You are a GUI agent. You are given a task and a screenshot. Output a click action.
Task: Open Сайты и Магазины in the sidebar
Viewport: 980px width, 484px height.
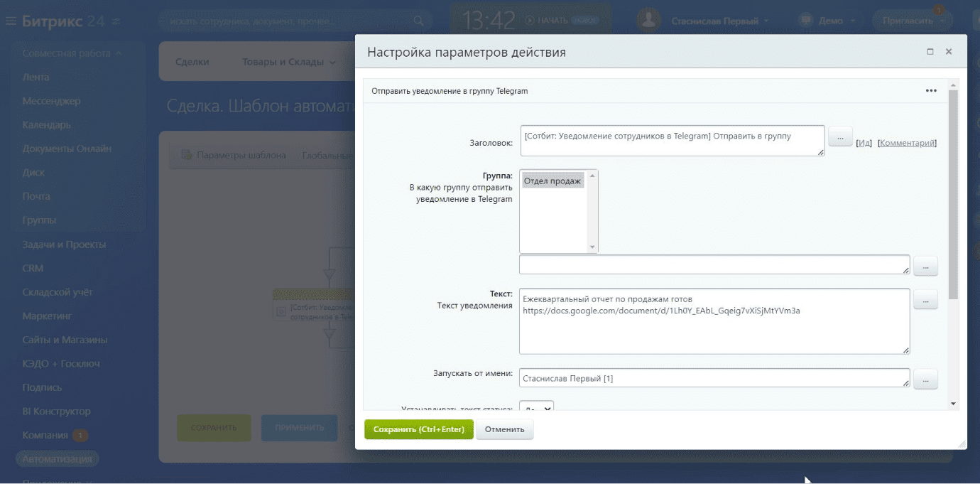coord(65,340)
